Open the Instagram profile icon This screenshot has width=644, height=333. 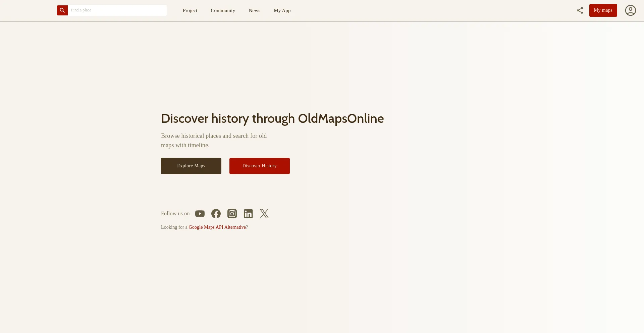232,214
